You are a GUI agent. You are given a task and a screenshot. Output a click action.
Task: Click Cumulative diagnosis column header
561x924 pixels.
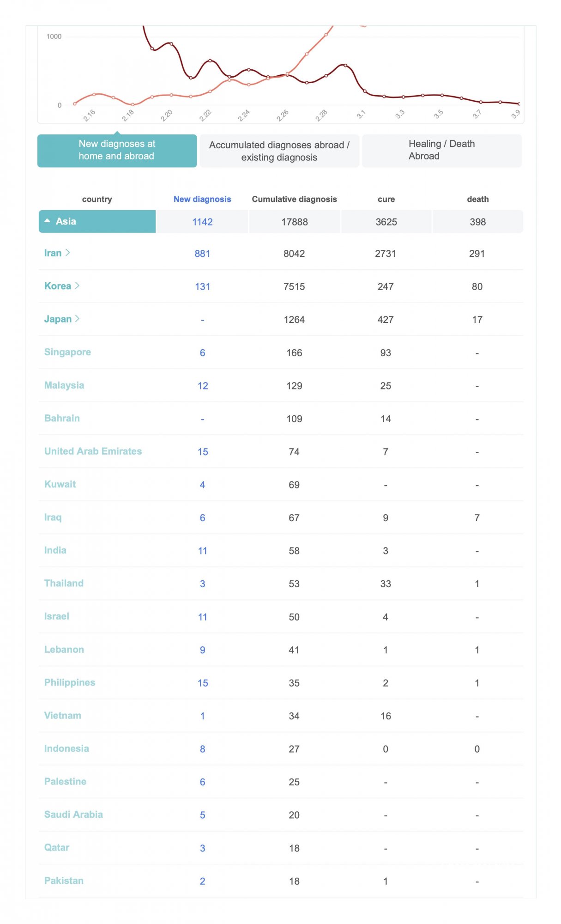[x=294, y=199]
